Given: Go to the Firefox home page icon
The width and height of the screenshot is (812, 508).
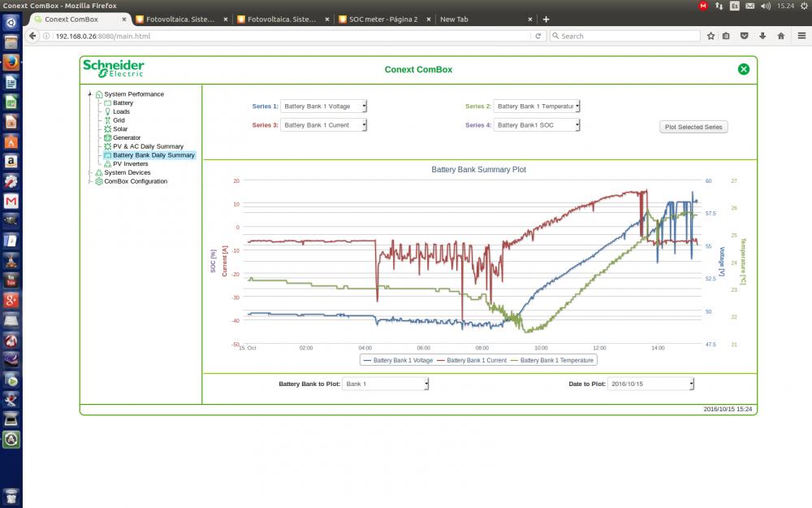Looking at the screenshot, I should tap(781, 36).
